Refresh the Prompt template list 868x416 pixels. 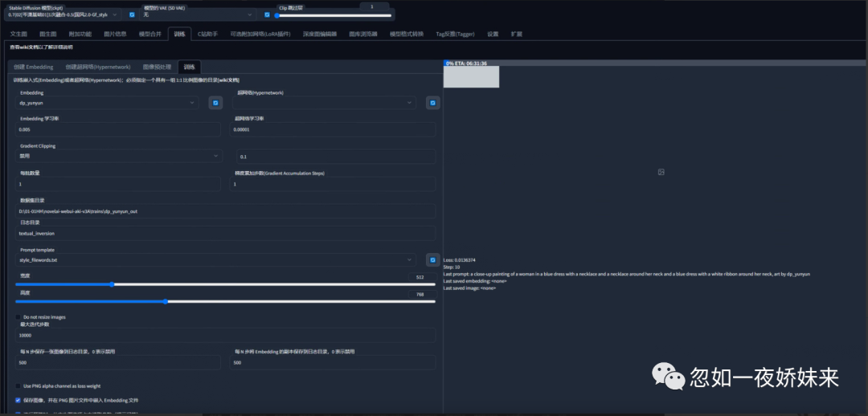433,259
